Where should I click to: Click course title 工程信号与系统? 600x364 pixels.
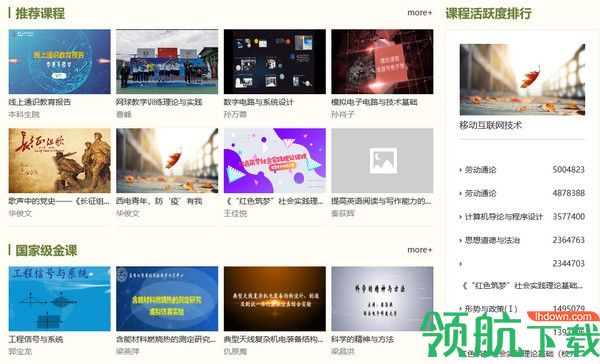pyautogui.click(x=36, y=340)
